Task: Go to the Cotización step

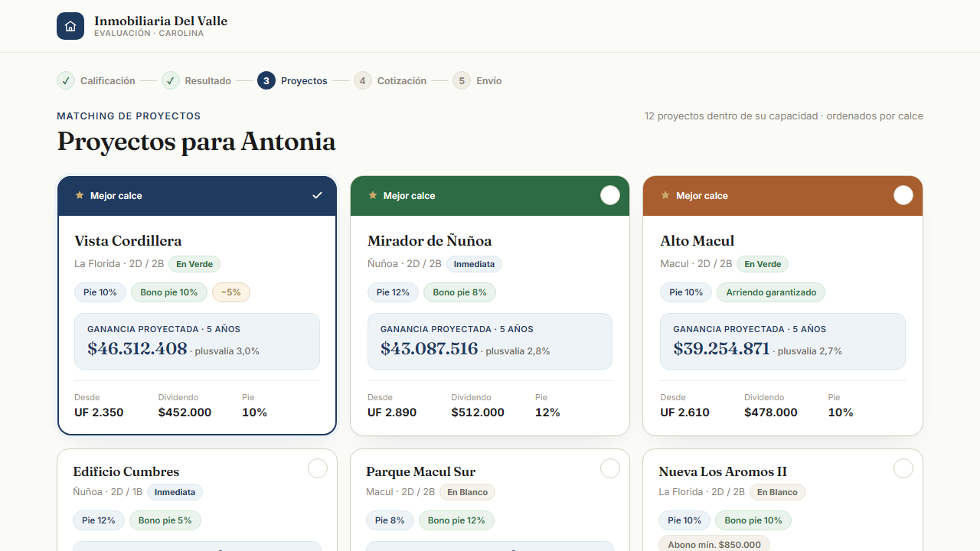Action: [390, 80]
